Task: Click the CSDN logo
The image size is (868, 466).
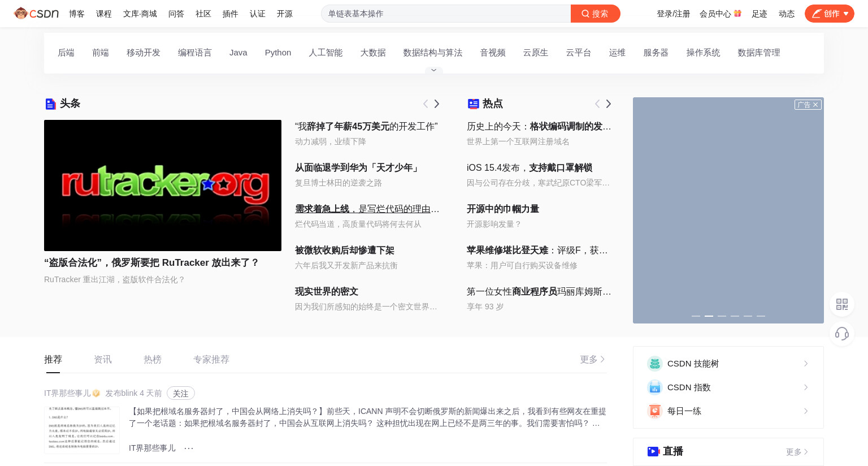Action: click(x=36, y=14)
